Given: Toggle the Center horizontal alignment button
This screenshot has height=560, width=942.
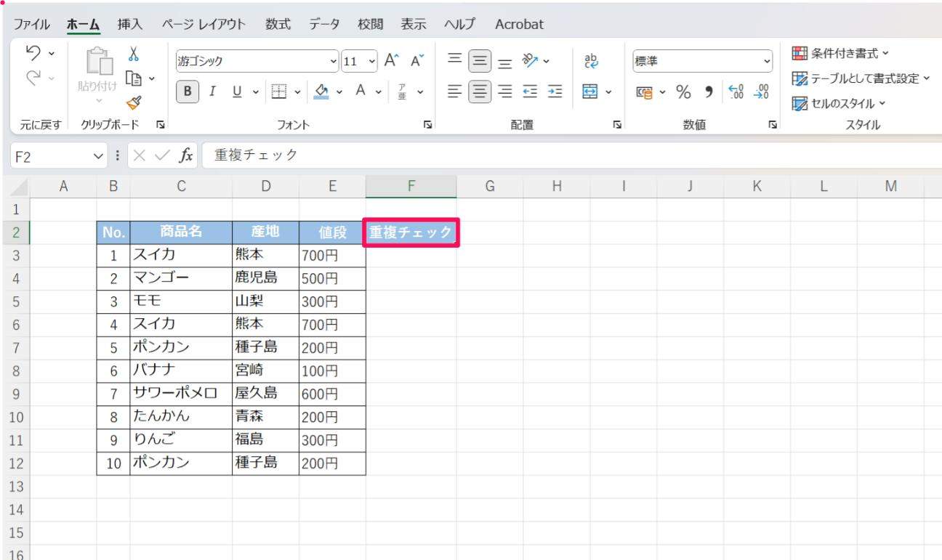Looking at the screenshot, I should click(x=479, y=92).
